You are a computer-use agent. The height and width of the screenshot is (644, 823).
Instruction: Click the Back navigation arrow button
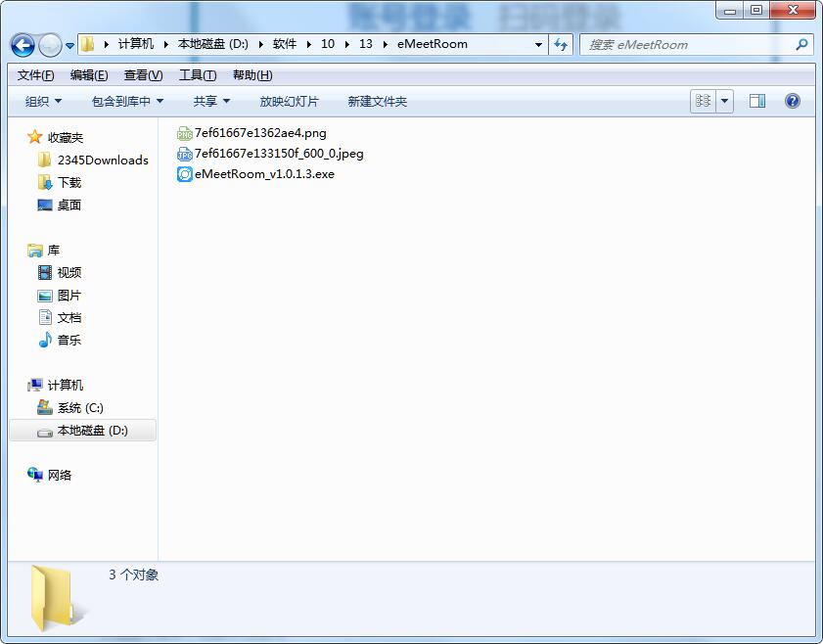(x=23, y=45)
